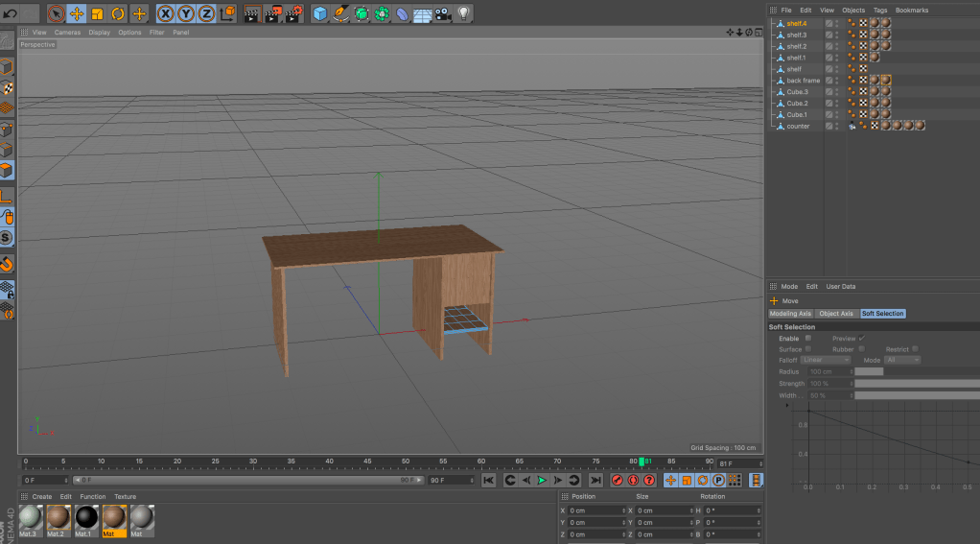
Task: Open the Falloff Linear dropdown
Action: coord(826,360)
